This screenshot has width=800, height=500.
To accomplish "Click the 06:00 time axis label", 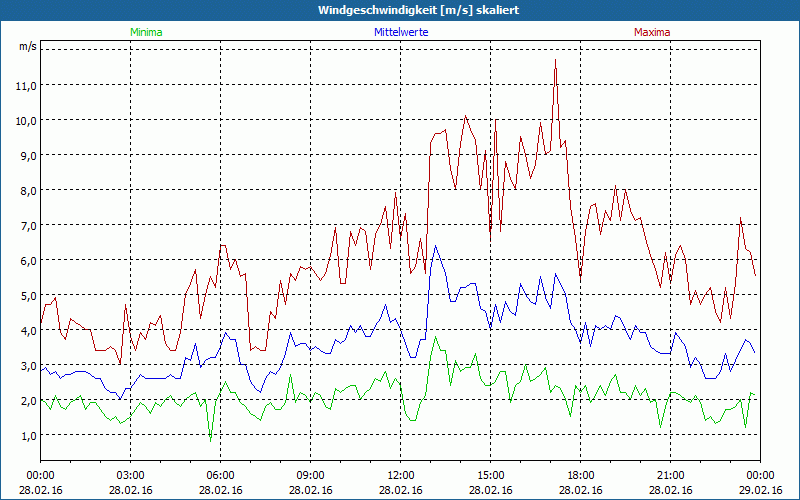I will click(x=220, y=476).
